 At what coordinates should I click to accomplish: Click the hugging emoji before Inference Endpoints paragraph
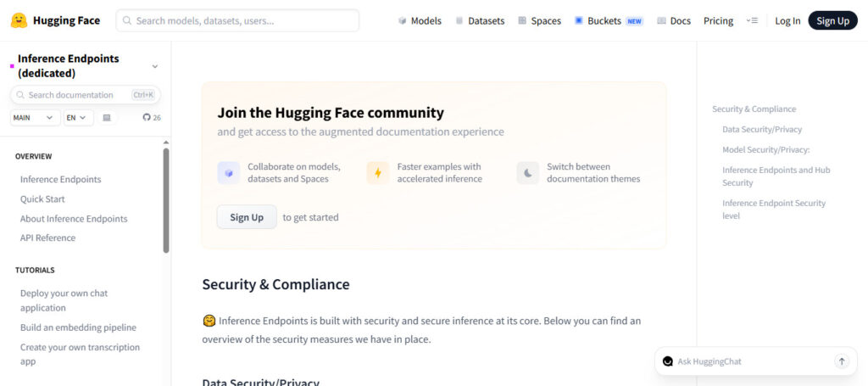[209, 321]
